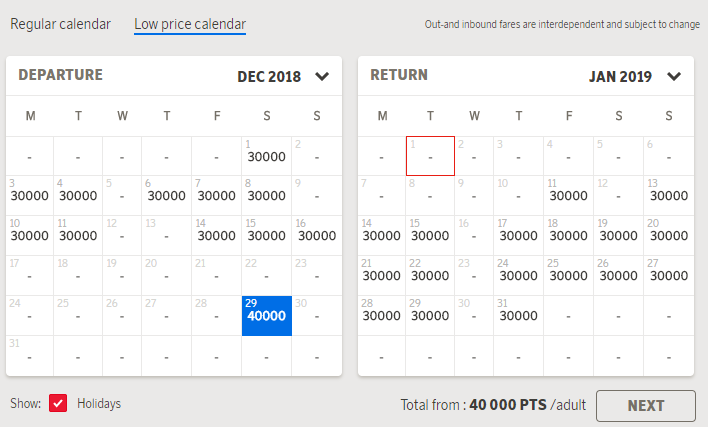Select return January 1 date cell
This screenshot has width=708, height=427.
(430, 156)
